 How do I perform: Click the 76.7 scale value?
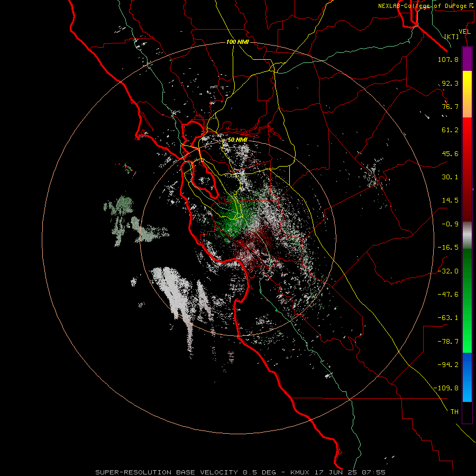pos(450,106)
